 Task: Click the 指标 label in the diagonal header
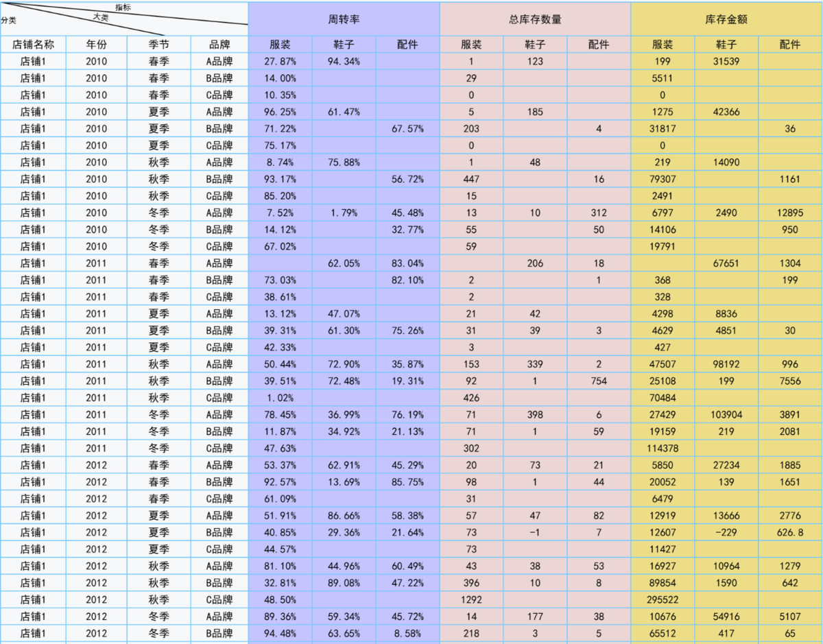pos(123,8)
